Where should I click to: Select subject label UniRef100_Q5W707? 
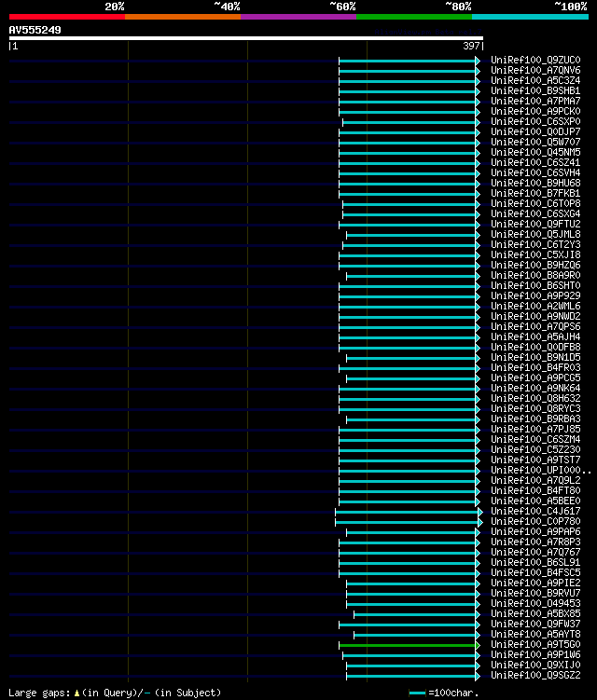pos(535,142)
